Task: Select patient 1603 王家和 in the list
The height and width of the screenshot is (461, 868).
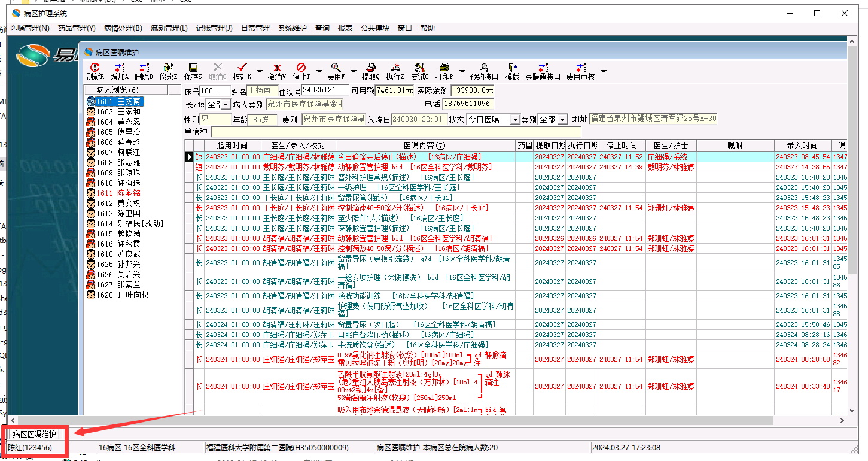Action: click(118, 112)
